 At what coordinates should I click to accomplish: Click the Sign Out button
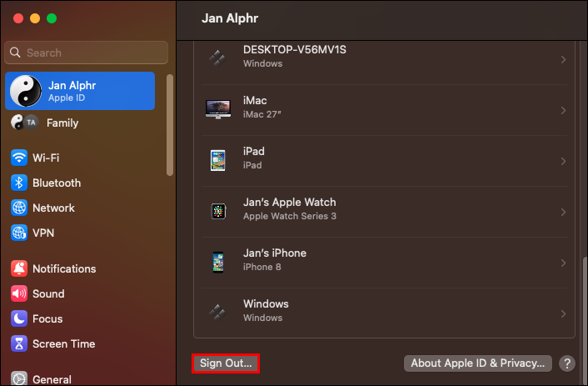click(x=226, y=363)
